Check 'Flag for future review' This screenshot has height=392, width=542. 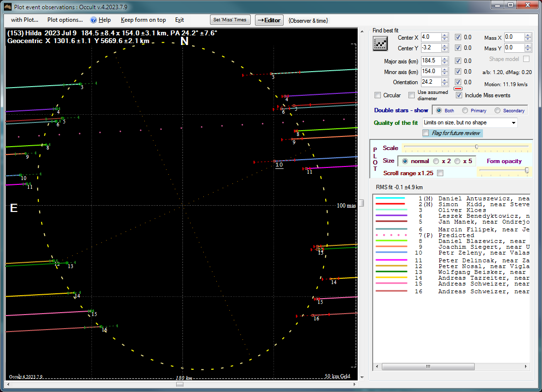point(426,133)
